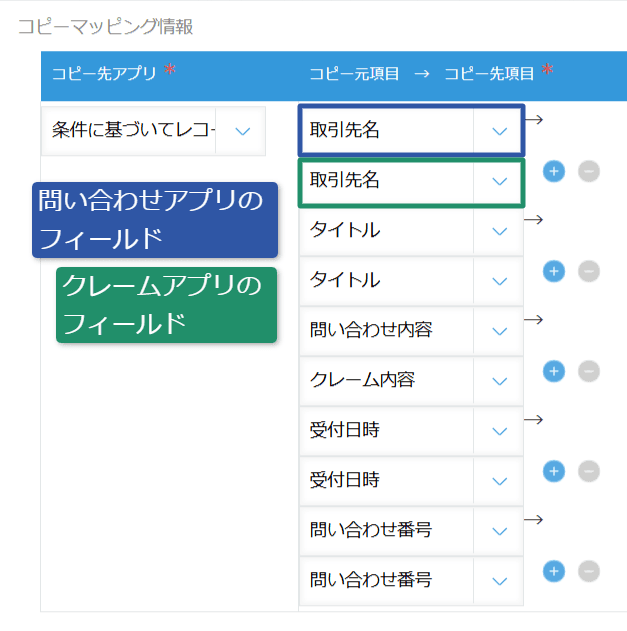The width and height of the screenshot is (627, 631).
Task: Remove the 取引先名 mapping row with minus icon
Action: [589, 171]
